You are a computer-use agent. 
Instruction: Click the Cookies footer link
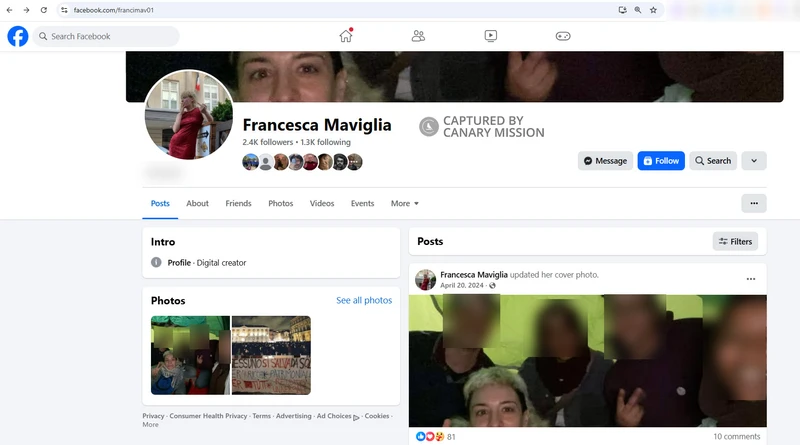[x=377, y=416]
